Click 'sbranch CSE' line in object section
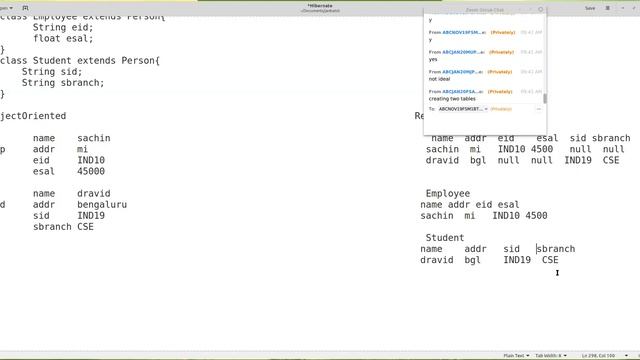The width and height of the screenshot is (640, 360). 63,227
